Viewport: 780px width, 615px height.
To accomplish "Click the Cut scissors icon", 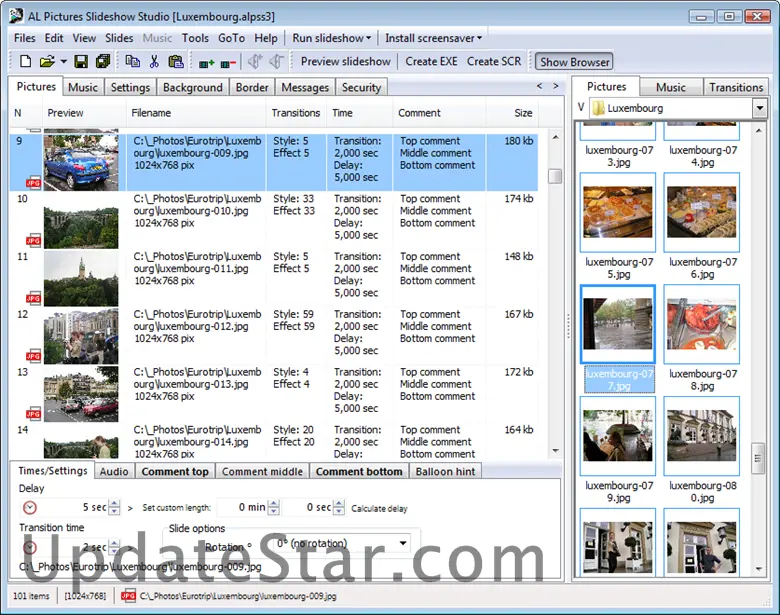I will coord(154,61).
